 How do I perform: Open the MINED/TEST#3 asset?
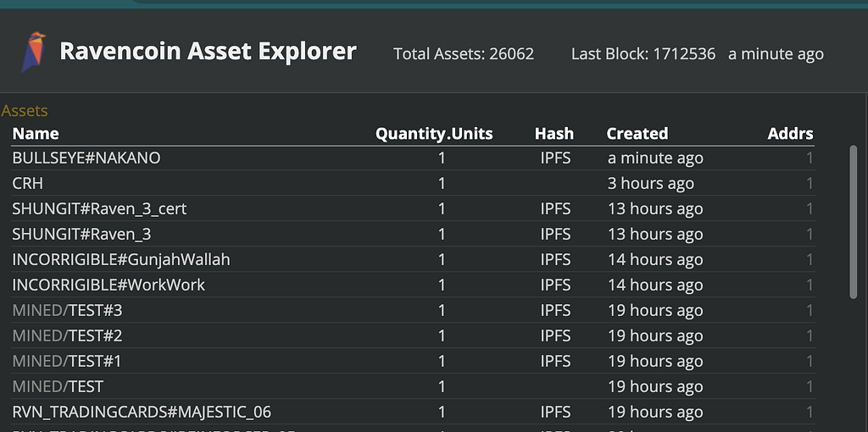point(67,310)
